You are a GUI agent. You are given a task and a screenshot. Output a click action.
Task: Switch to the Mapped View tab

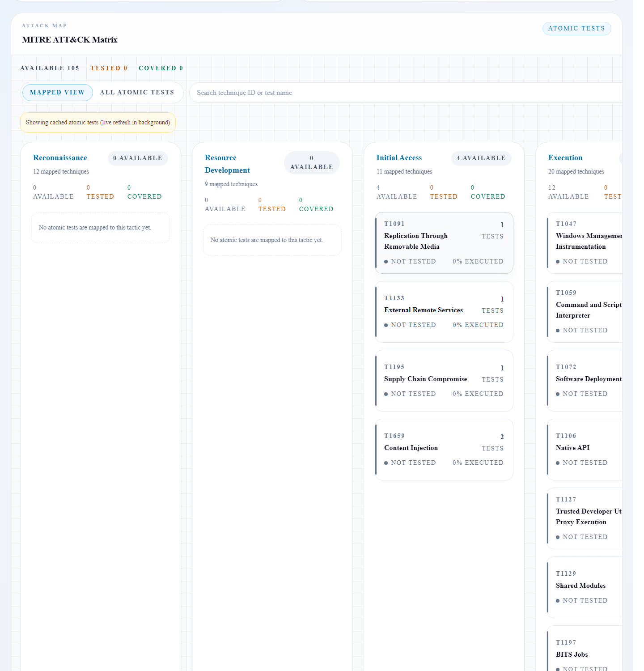[57, 93]
